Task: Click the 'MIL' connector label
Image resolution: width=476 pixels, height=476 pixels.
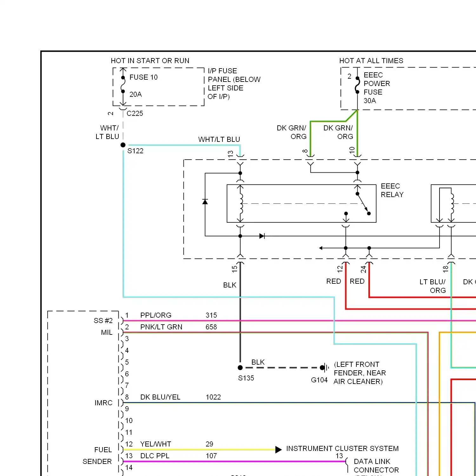Action: [x=107, y=332]
